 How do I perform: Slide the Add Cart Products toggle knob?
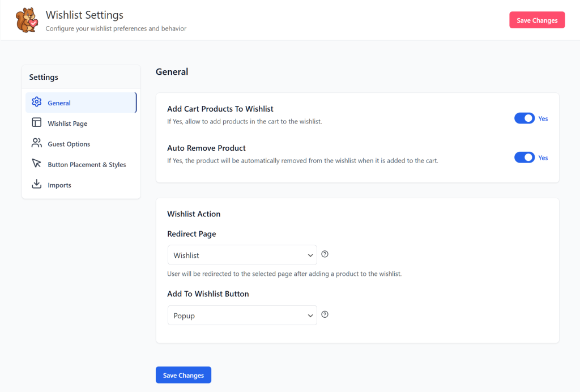(529, 118)
